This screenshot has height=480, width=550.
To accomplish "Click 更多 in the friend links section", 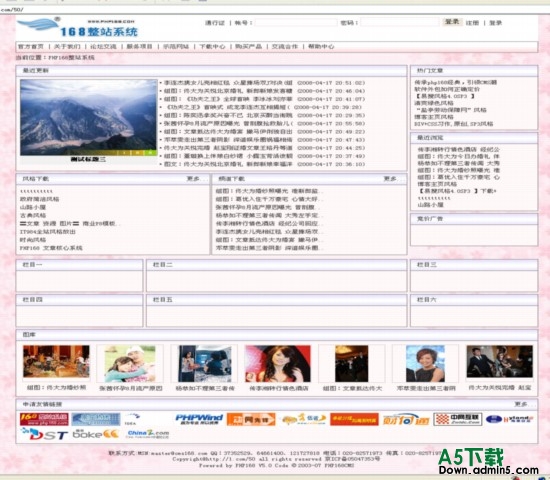I will [521, 405].
